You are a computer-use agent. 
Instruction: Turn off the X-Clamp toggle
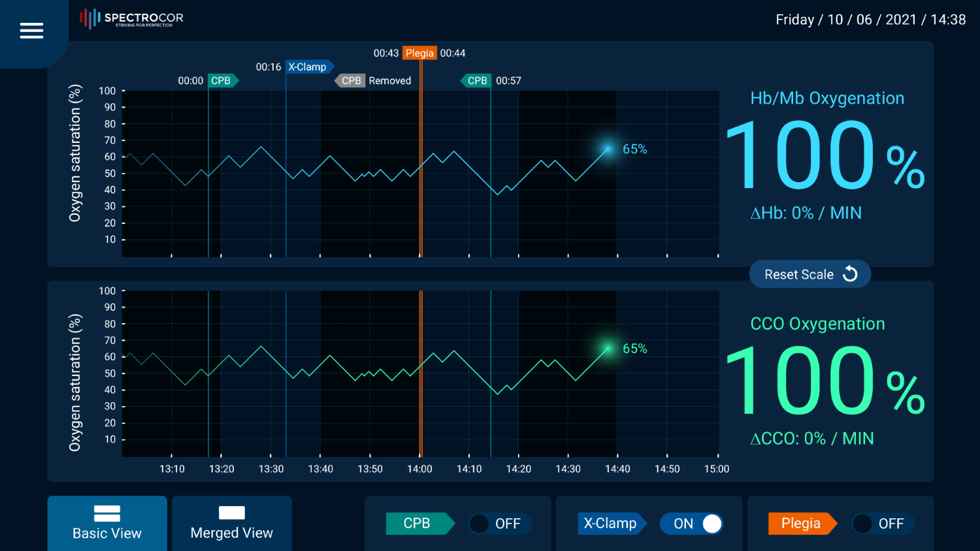tap(691, 524)
